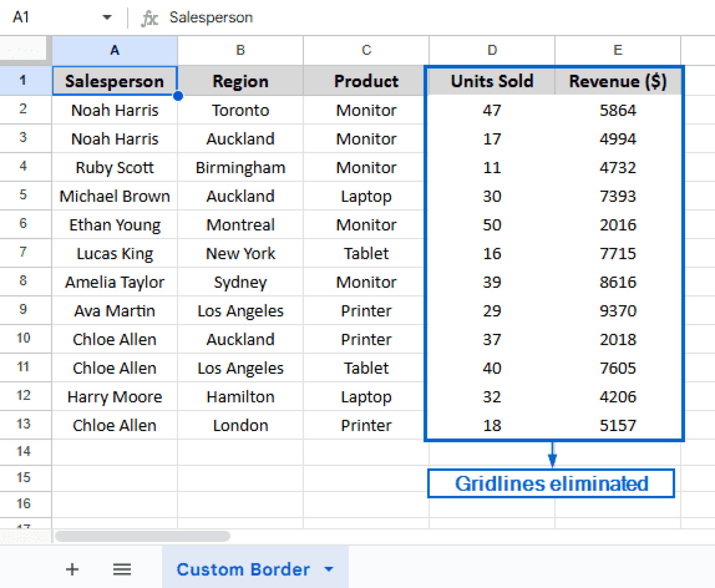Click the cell containing Noah Harris
This screenshot has width=715, height=588.
click(x=115, y=110)
